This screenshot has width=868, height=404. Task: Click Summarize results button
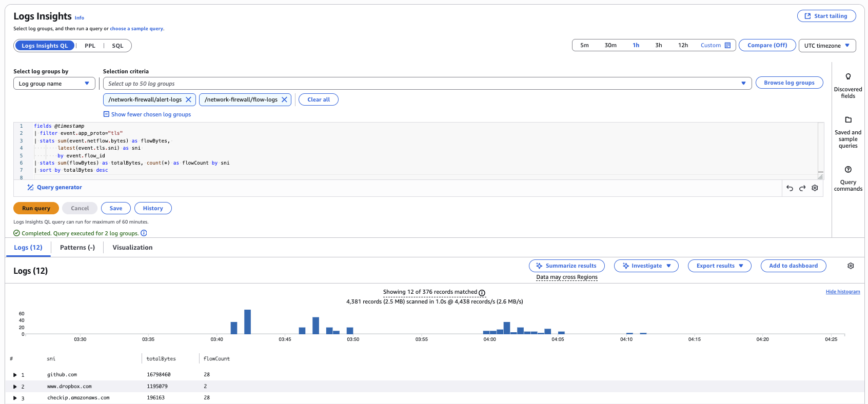[566, 266]
